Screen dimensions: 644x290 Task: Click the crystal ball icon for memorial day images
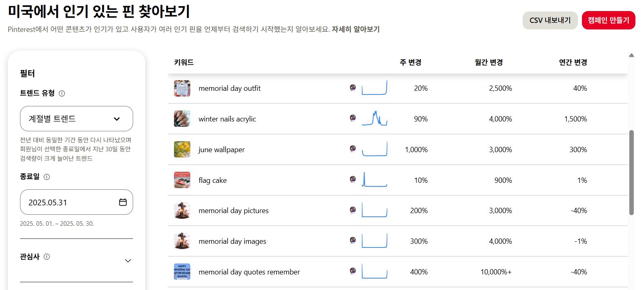(x=353, y=240)
